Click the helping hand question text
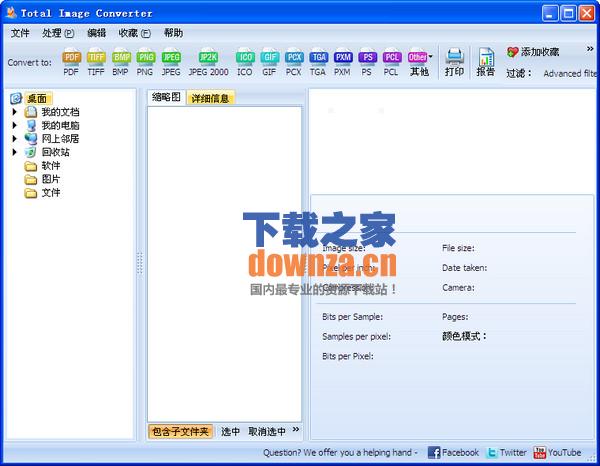 coord(340,453)
